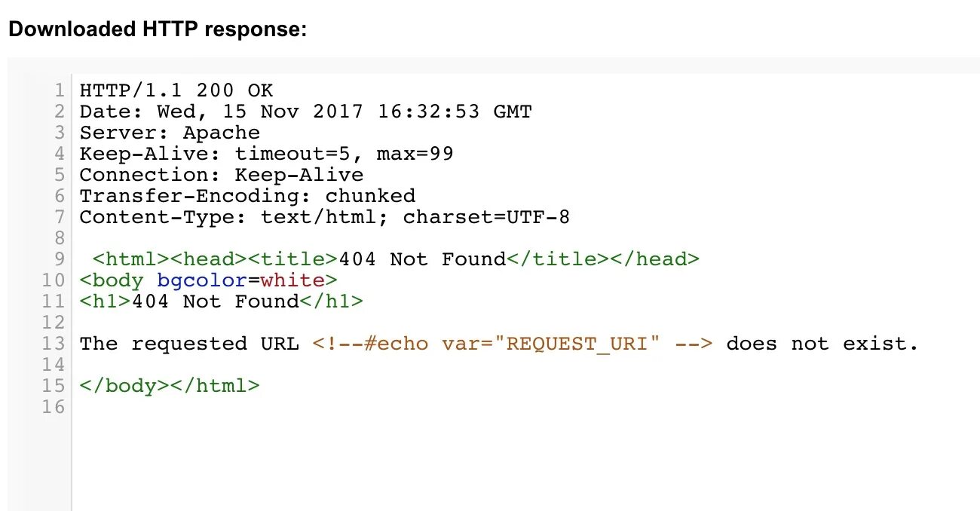980x511 pixels.
Task: Click the Date header line
Action: [x=305, y=112]
